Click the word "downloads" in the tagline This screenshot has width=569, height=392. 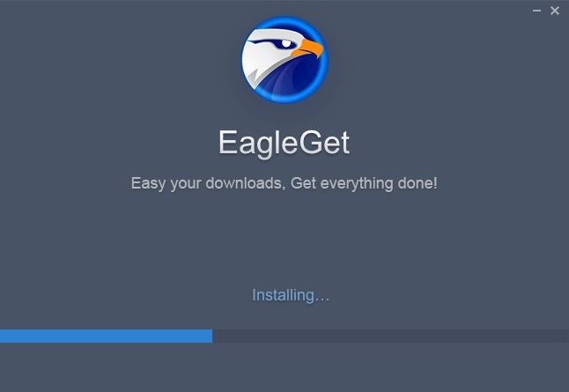point(244,183)
